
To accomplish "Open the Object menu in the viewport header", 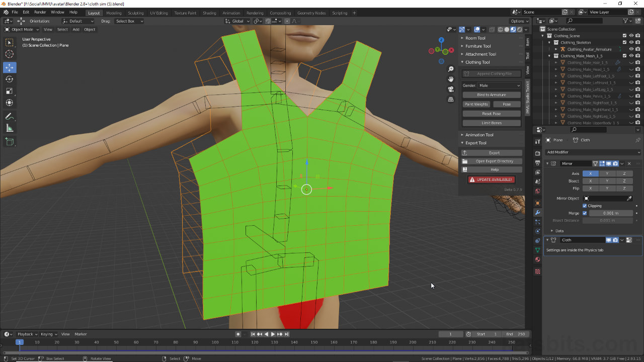I will [x=90, y=29].
